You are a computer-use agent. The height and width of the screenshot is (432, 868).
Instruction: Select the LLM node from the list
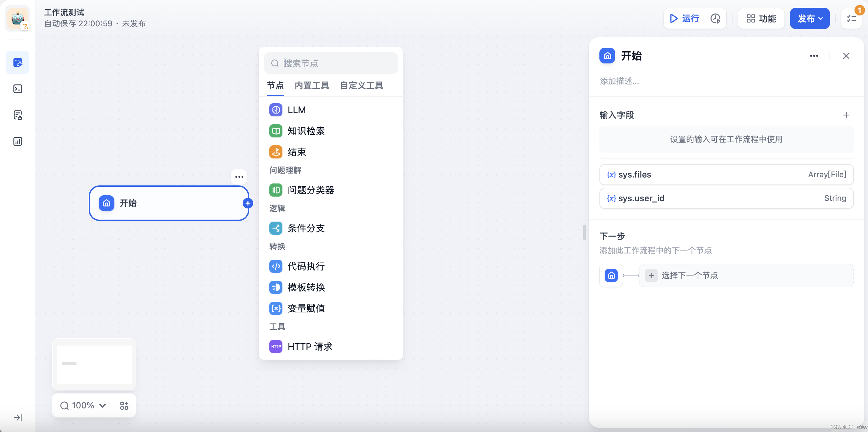[x=296, y=109]
